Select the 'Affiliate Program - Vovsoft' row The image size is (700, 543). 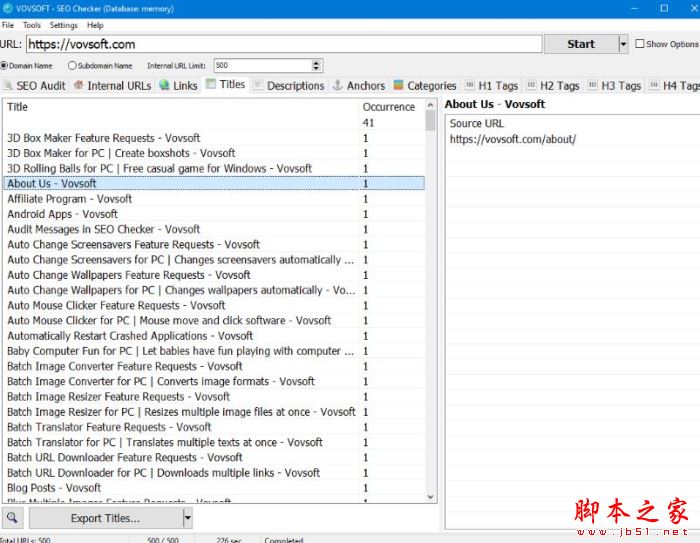pos(214,199)
